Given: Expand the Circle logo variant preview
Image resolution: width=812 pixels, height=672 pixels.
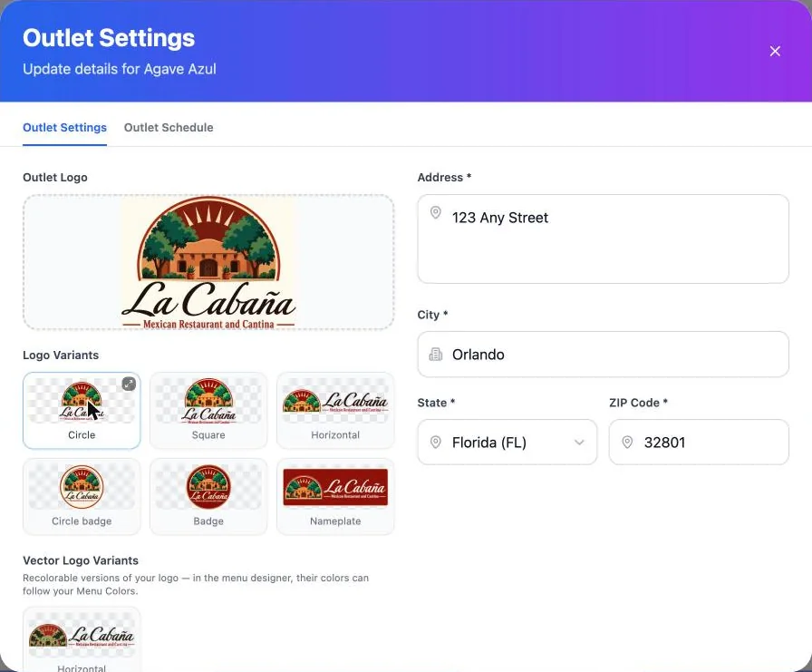Looking at the screenshot, I should (x=129, y=384).
